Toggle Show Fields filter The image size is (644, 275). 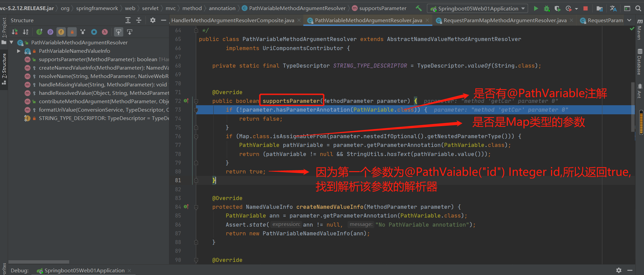coord(61,32)
